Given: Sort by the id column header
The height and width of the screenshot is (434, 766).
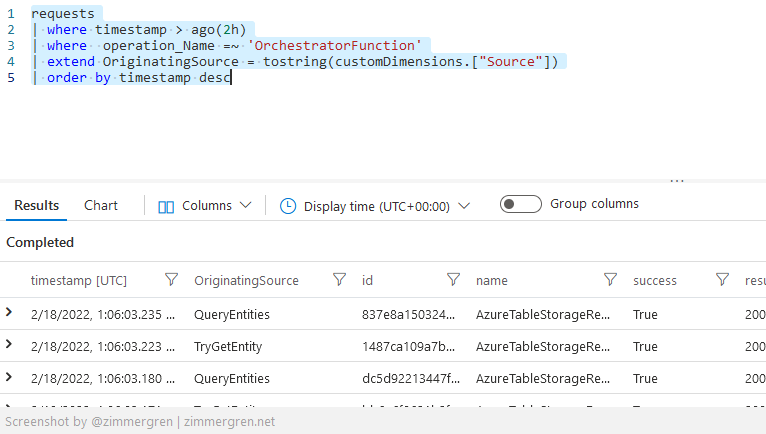Looking at the screenshot, I should [367, 281].
